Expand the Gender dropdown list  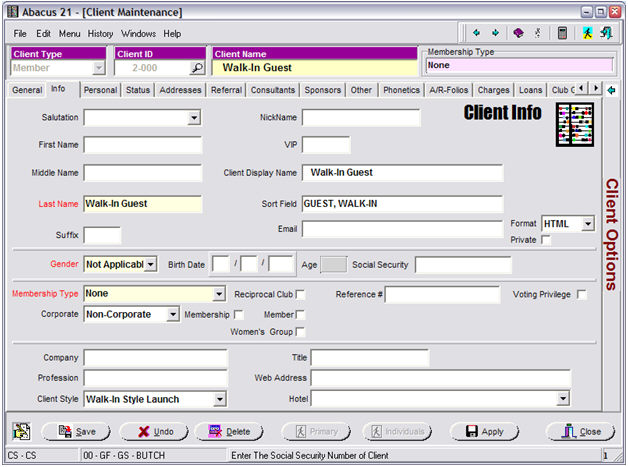click(x=150, y=264)
